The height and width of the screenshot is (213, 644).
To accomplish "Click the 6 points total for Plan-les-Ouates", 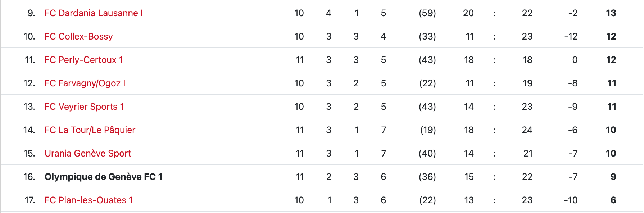I will (613, 200).
